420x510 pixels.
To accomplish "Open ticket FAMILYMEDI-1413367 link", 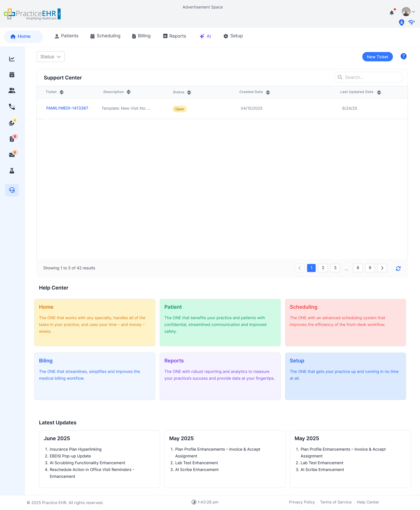I will click(67, 108).
